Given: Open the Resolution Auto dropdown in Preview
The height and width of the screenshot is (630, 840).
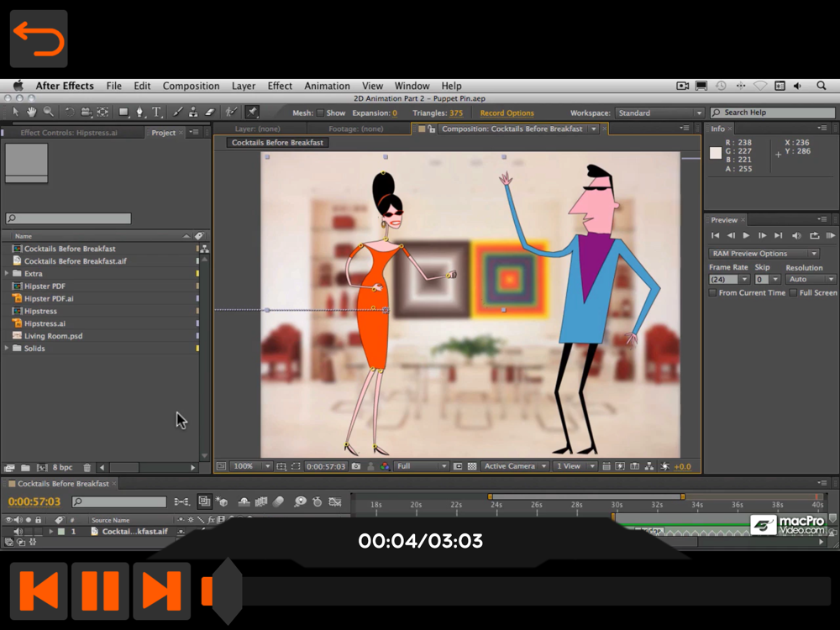Looking at the screenshot, I should [811, 279].
